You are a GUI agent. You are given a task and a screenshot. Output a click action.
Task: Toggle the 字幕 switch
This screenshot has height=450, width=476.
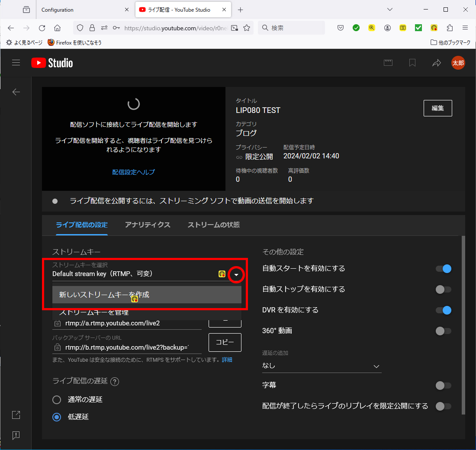[x=444, y=386]
